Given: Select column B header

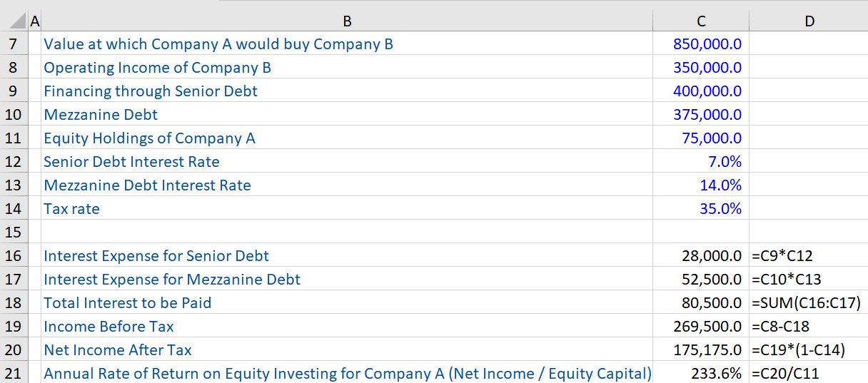Looking at the screenshot, I should coord(347,21).
